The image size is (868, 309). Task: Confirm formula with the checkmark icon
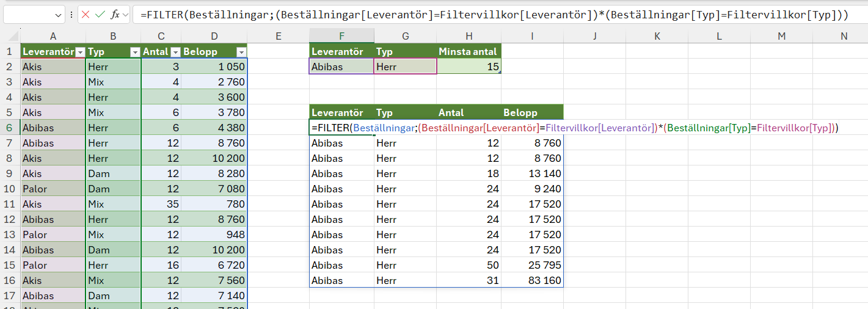click(x=100, y=15)
